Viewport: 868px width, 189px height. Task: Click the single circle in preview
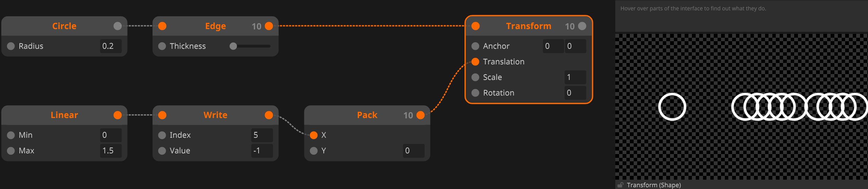tap(672, 107)
